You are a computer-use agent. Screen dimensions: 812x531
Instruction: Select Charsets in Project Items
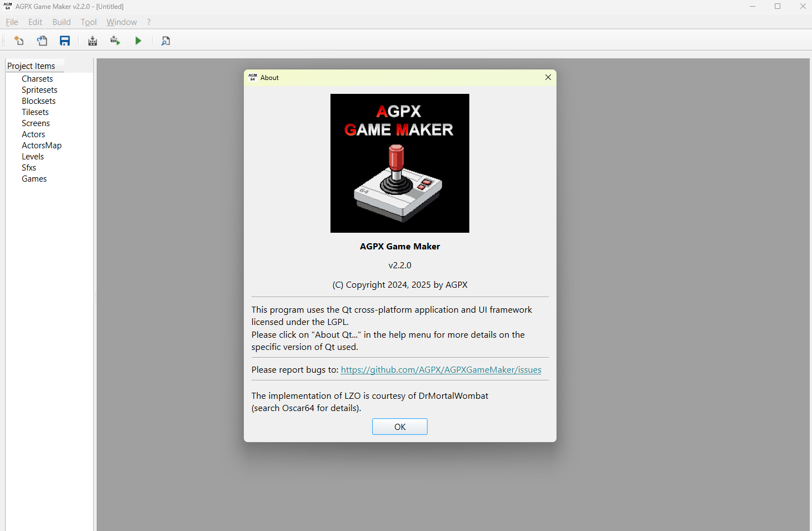[x=37, y=79]
